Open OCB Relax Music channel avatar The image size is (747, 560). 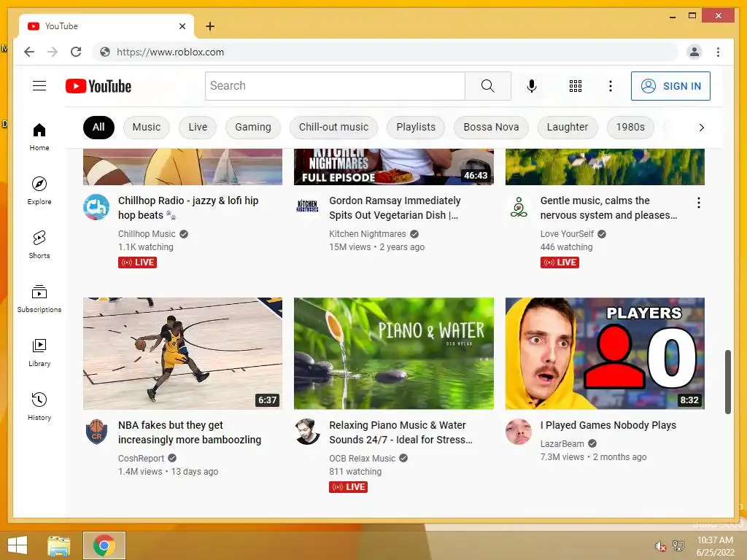tap(307, 432)
